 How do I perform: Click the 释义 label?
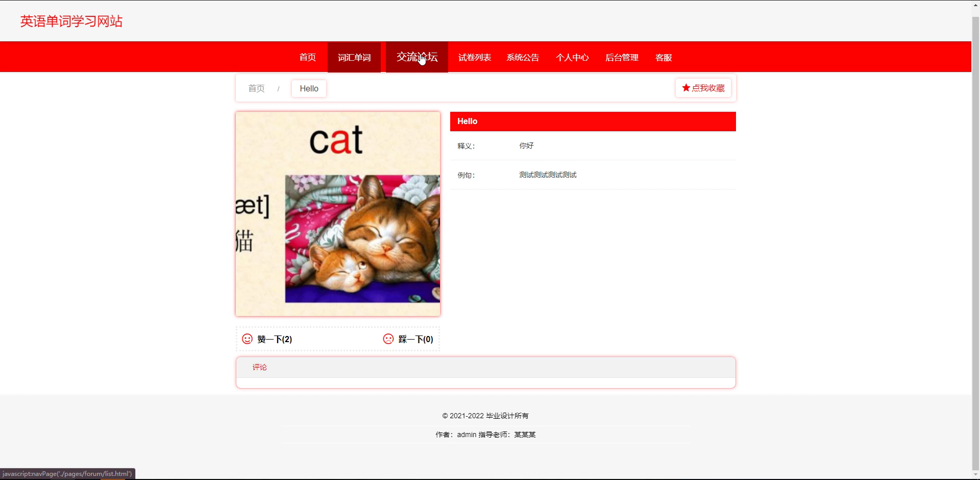tap(466, 146)
